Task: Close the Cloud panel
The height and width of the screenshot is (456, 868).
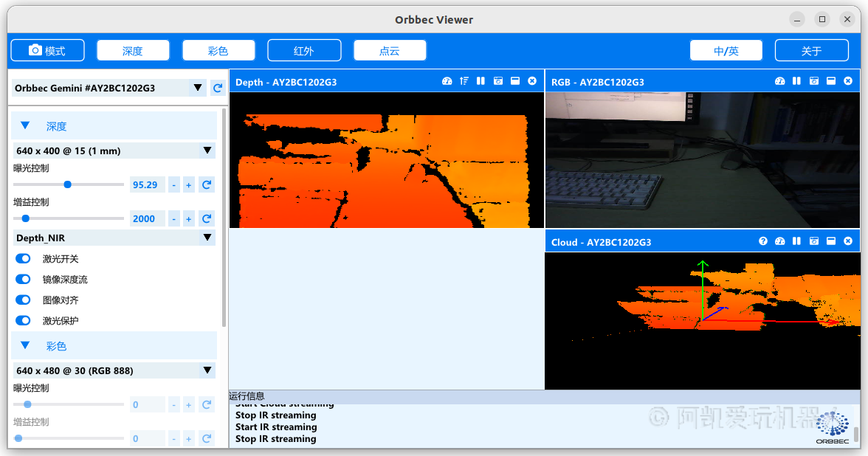Action: [848, 241]
